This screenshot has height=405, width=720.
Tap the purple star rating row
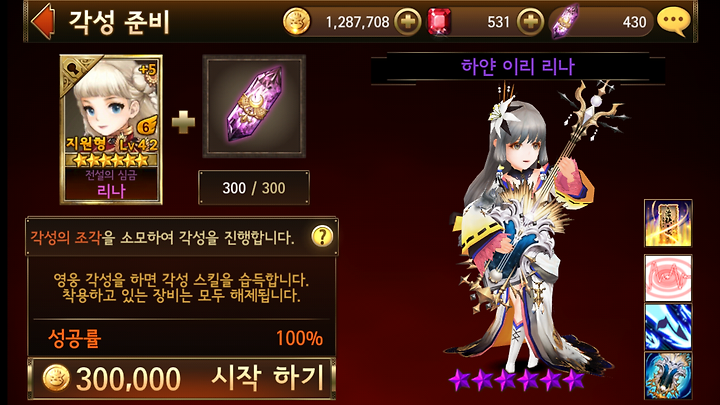517,380
